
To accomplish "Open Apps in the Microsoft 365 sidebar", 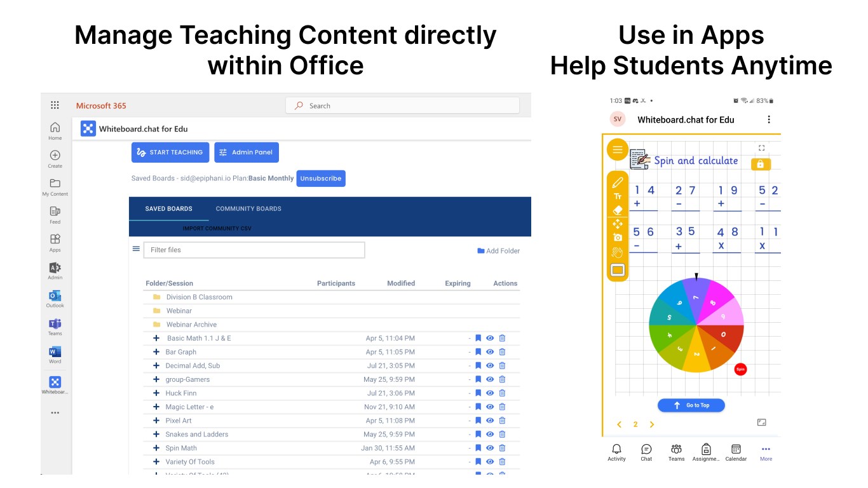I will click(x=55, y=242).
